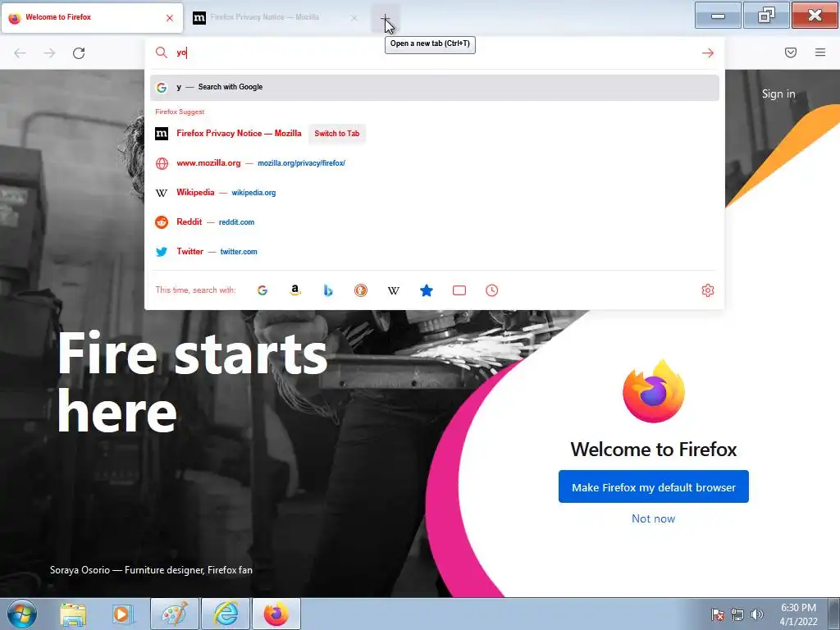Screen dimensions: 840x630
Task: Click the Go arrow in address bar
Action: [708, 53]
